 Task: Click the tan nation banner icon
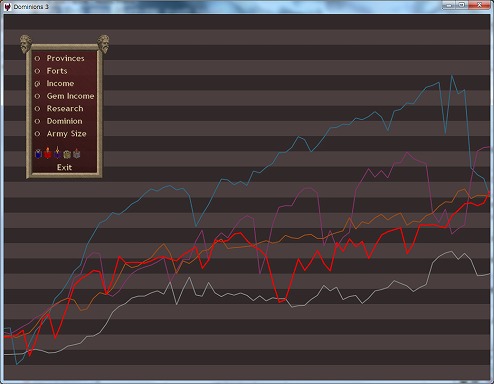click(x=67, y=154)
